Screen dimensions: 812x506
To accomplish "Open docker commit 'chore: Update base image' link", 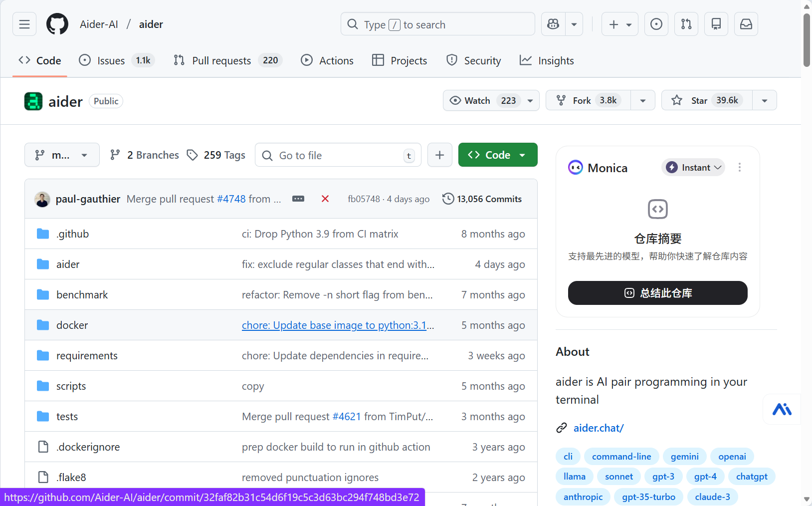I will (x=338, y=325).
